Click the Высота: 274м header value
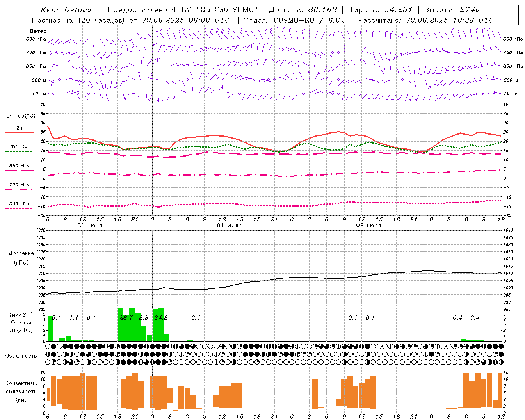The image size is (525, 420). [x=452, y=10]
